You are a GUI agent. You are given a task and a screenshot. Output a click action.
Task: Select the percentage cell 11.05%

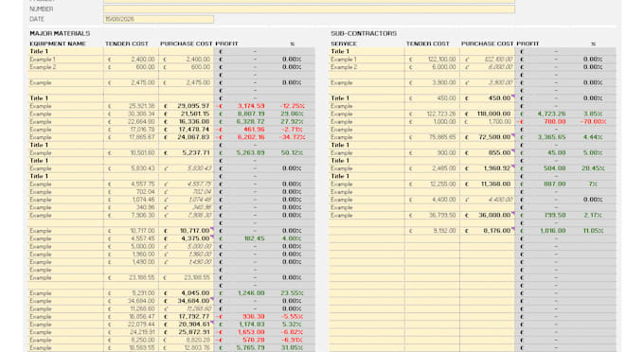[x=594, y=231]
